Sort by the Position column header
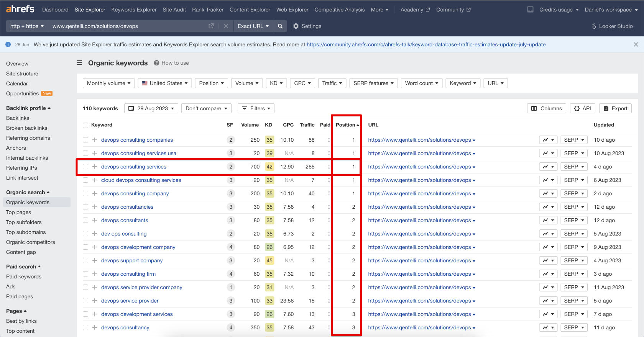 347,125
